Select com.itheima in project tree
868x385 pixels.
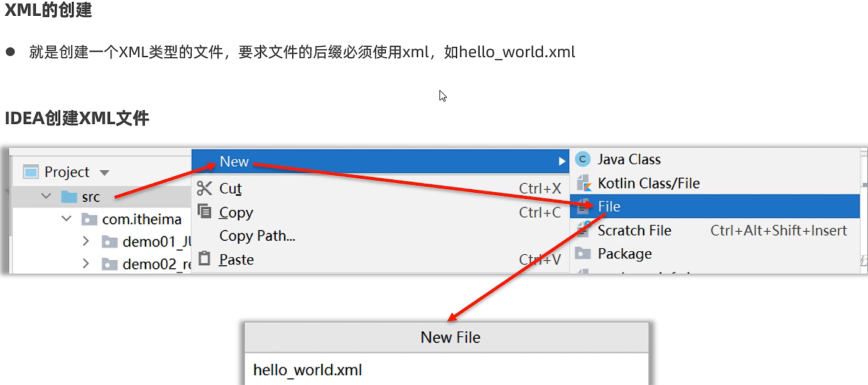pos(142,220)
